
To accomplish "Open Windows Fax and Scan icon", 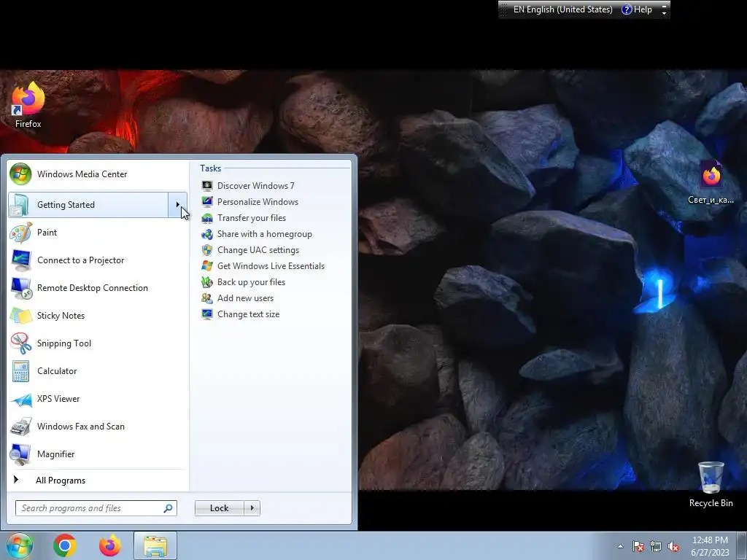I will (20, 426).
